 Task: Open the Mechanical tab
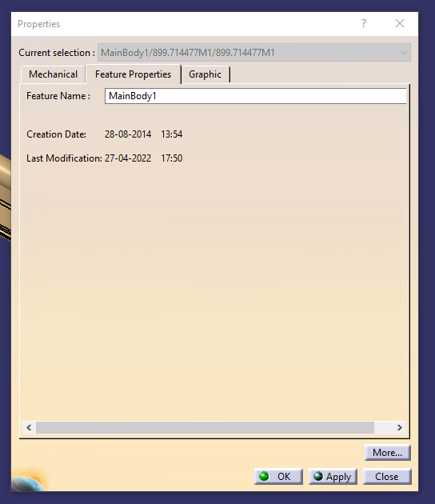coord(53,74)
